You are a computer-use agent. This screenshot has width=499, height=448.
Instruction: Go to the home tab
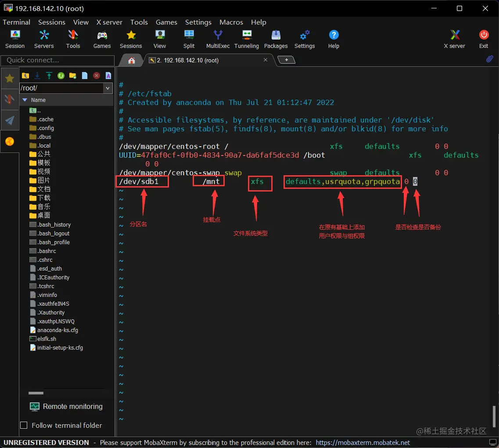(x=131, y=60)
